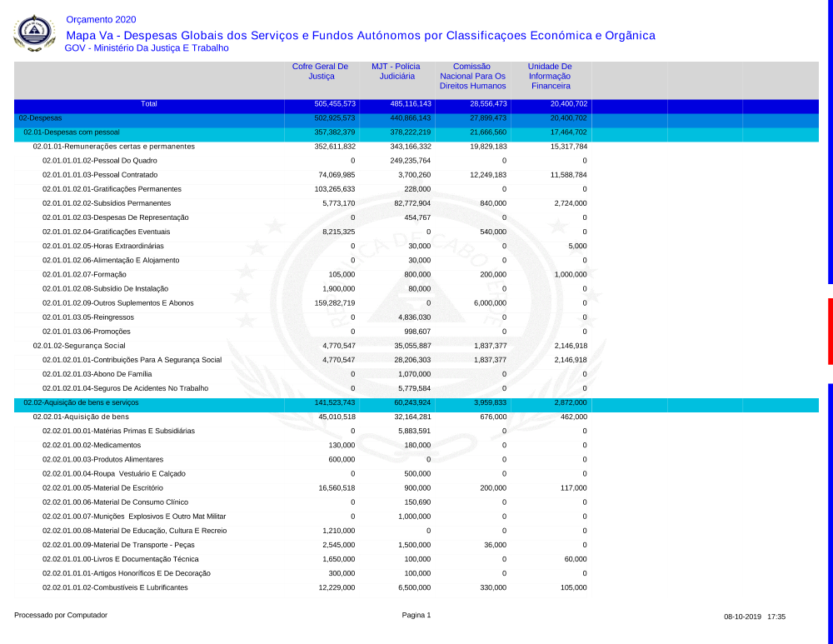Select '02.01.01-Remunerações certas e permanentes' row
Image resolution: width=833 pixels, height=644 pixels.
pyautogui.click(x=113, y=147)
